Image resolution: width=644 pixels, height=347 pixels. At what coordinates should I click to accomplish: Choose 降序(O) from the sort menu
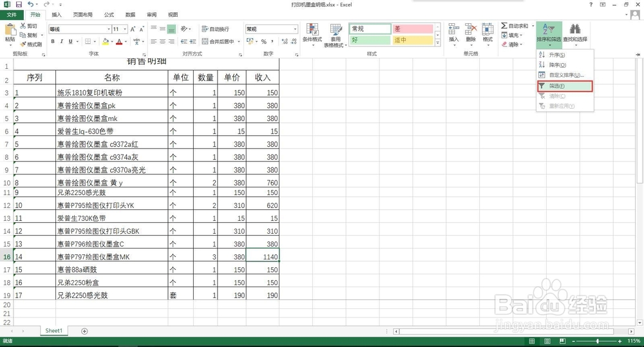pos(565,65)
